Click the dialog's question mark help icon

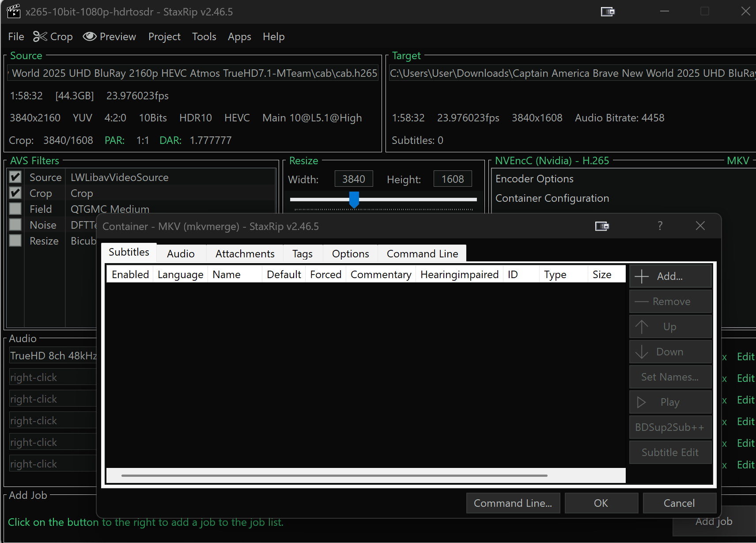[660, 226]
